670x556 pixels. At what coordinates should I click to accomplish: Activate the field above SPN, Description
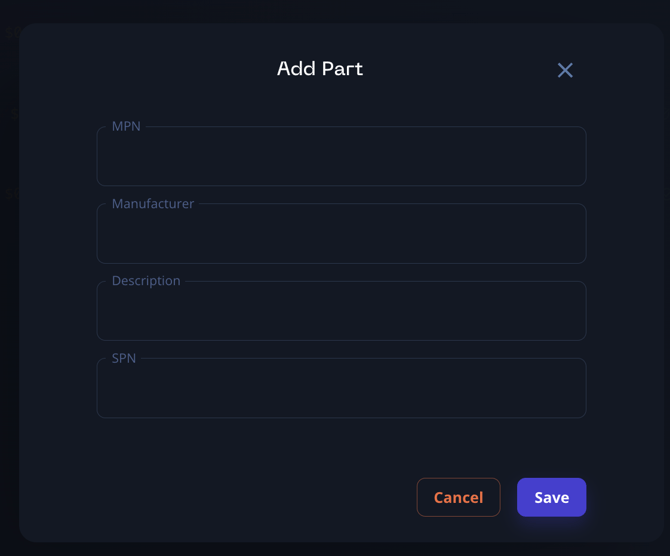341,312
